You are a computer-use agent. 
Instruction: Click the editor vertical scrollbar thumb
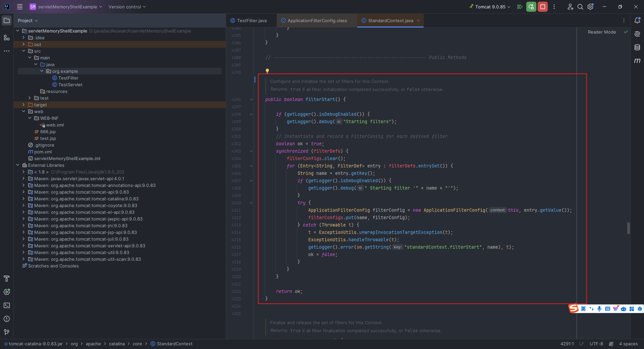coord(628,228)
